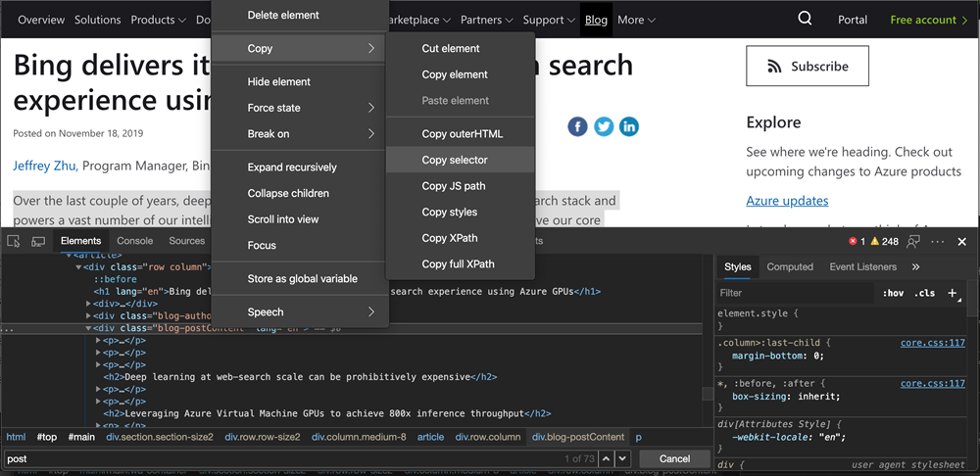Viewport: 980px width, 476px height.
Task: Choose Copy XPath menu item
Action: coord(460,238)
